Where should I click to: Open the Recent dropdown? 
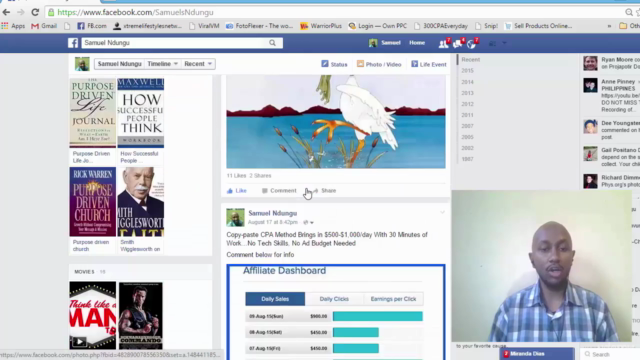pyautogui.click(x=198, y=64)
